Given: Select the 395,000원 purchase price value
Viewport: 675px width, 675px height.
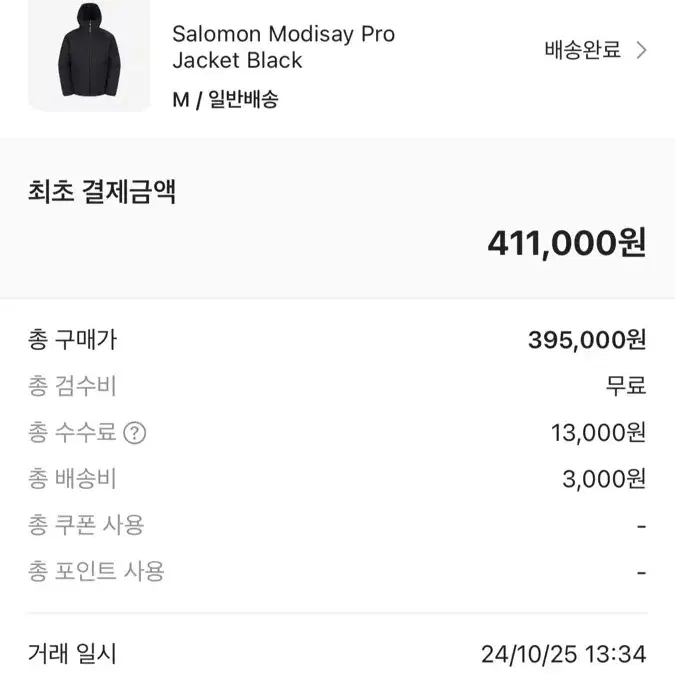Looking at the screenshot, I should click(587, 340).
